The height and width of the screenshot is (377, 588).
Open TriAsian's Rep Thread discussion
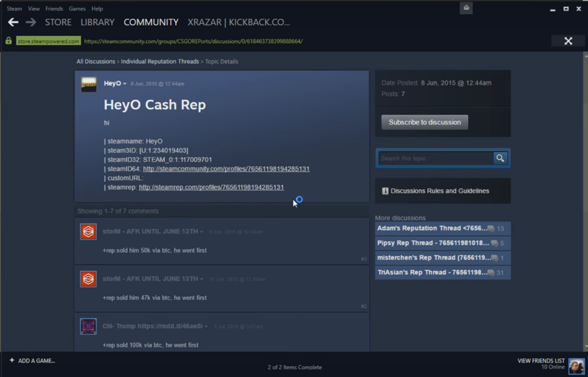tap(432, 273)
